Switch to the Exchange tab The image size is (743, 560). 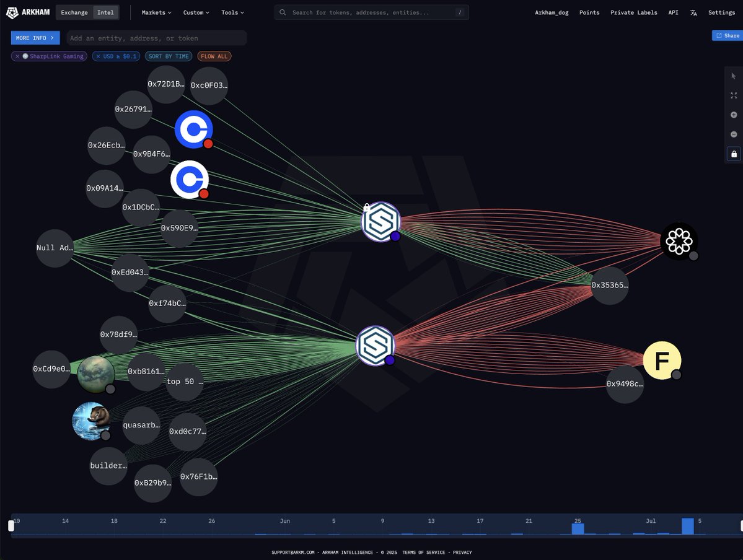point(74,12)
